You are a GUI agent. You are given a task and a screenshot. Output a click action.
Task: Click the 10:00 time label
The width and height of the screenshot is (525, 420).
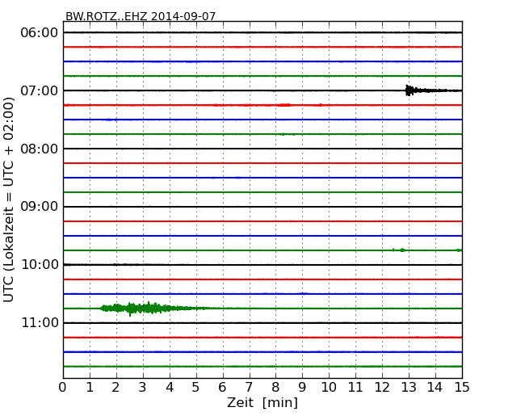(x=40, y=265)
